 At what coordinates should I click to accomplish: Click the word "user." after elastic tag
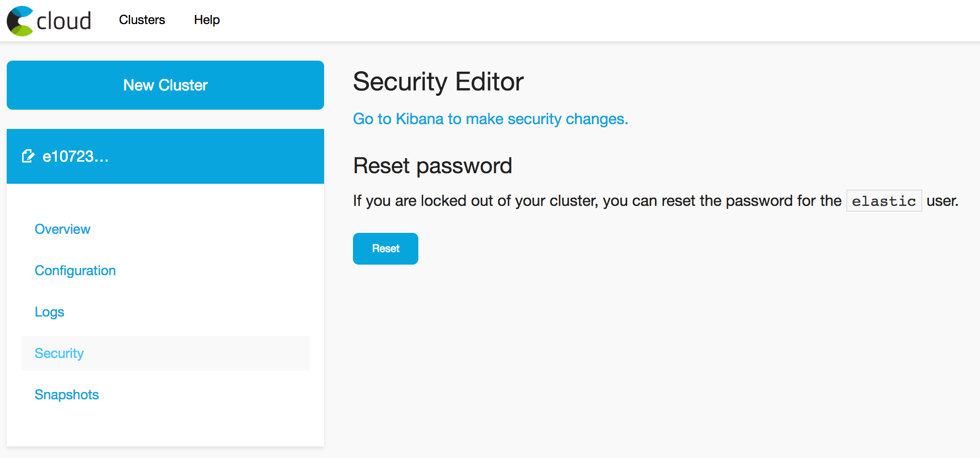pyautogui.click(x=942, y=201)
